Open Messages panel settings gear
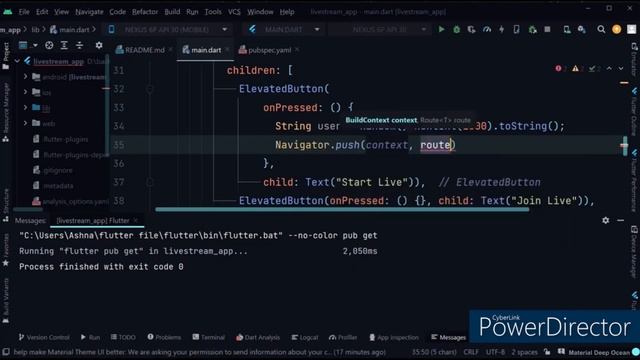The height and width of the screenshot is (360, 640). [x=605, y=220]
